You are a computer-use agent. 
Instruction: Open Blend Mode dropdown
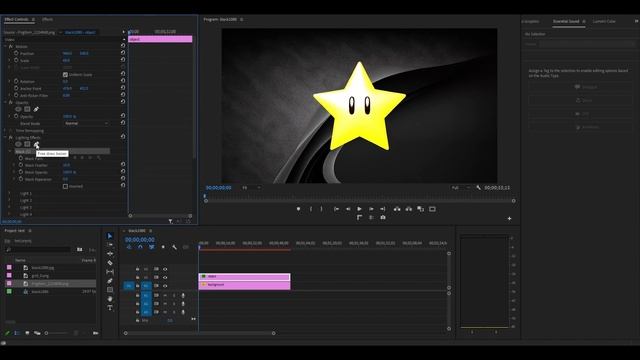(86, 123)
